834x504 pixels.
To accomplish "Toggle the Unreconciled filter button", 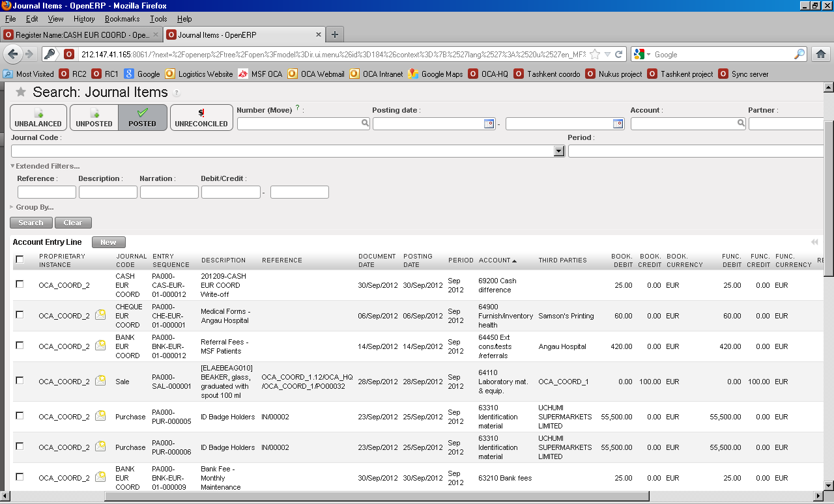I will 201,117.
